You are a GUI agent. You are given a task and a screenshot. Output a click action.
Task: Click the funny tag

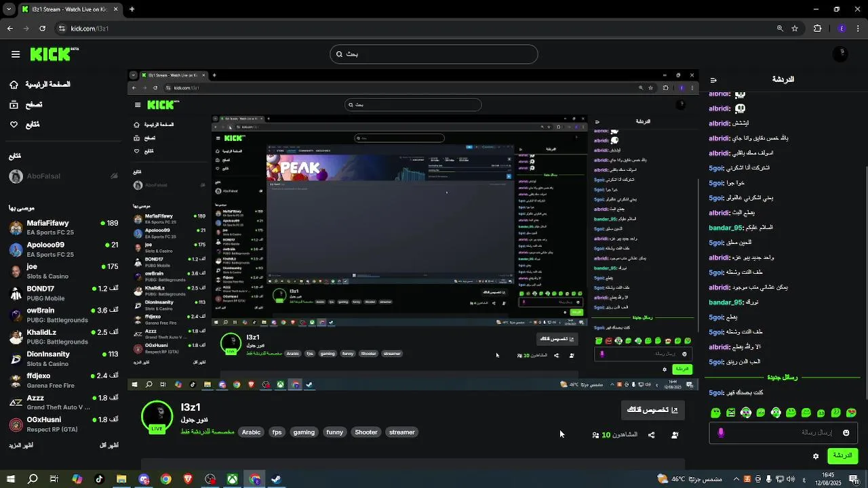pos(334,432)
